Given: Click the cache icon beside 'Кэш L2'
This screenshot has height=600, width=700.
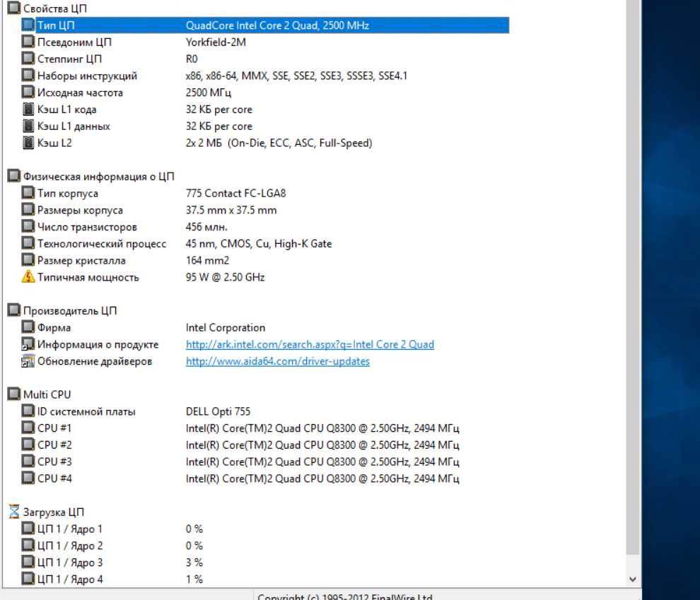Looking at the screenshot, I should click(28, 143).
